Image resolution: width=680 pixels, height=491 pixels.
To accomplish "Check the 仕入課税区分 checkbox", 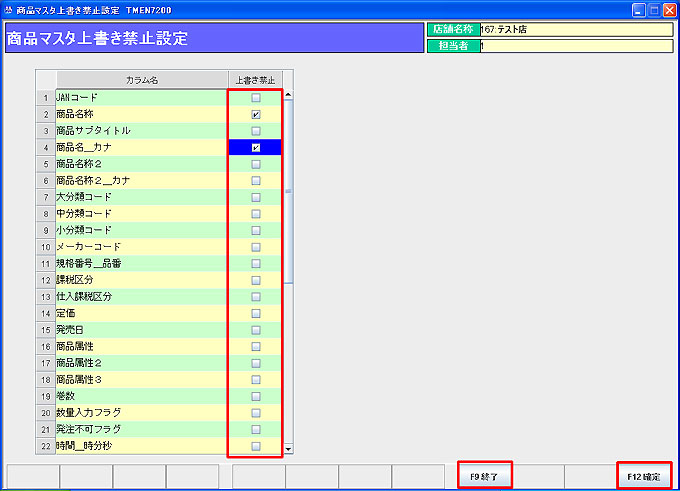I will (256, 297).
